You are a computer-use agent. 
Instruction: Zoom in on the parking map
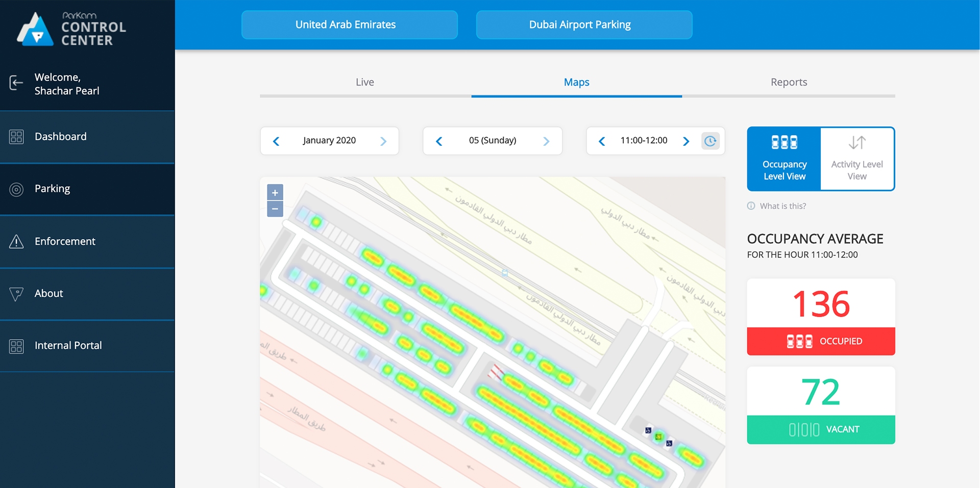[x=275, y=193]
